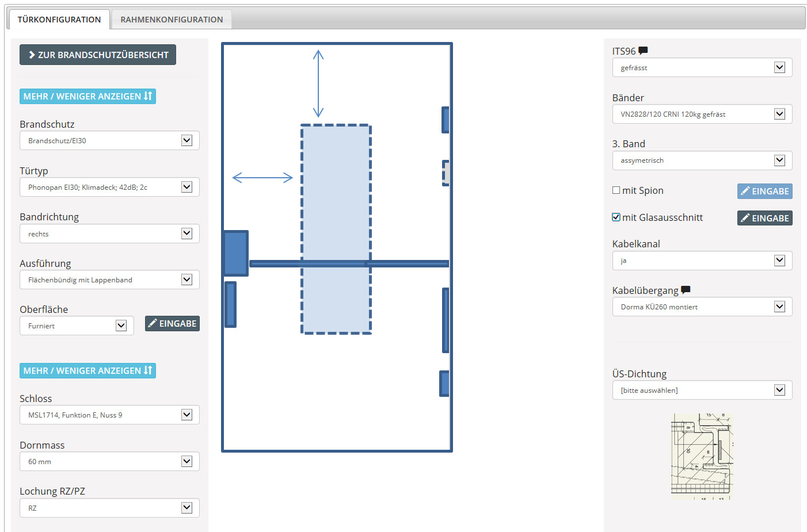807x532 pixels.
Task: Click the Eingabe button next to Oberfläche
Action: pyautogui.click(x=172, y=324)
